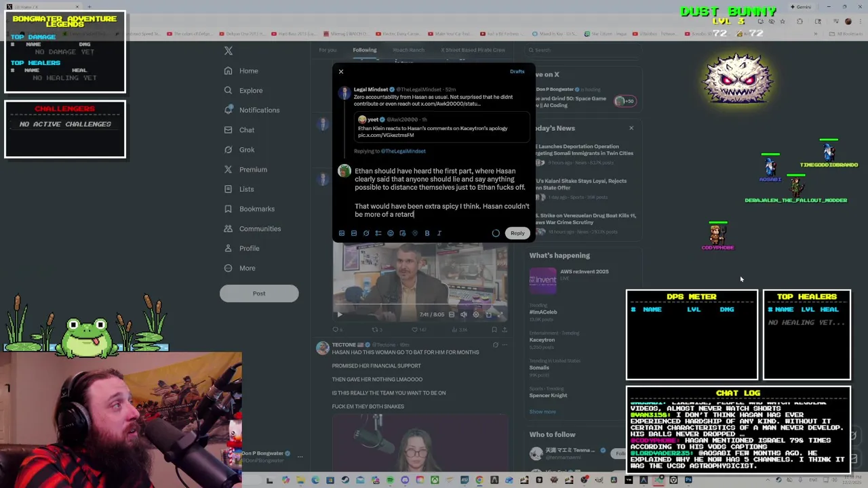The width and height of the screenshot is (868, 488).
Task: Dismiss the Today's News panel
Action: (x=631, y=128)
